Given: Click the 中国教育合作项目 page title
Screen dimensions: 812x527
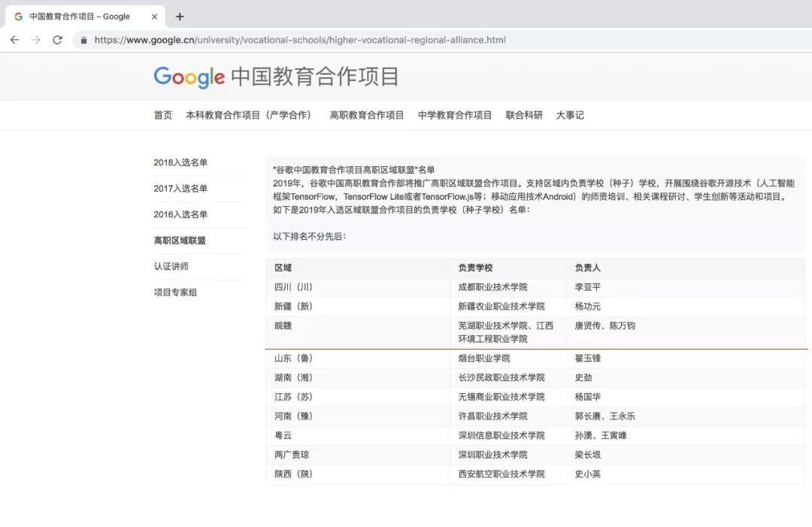Looking at the screenshot, I should point(315,77).
